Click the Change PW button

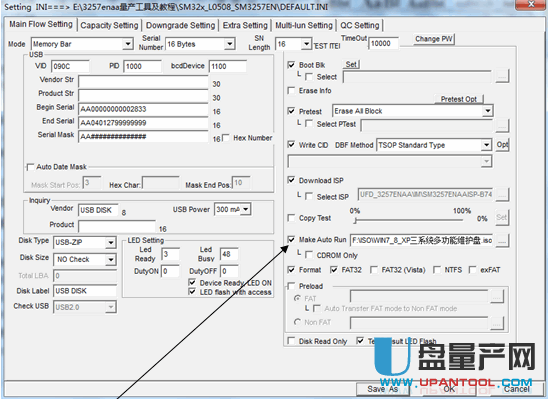[434, 39]
